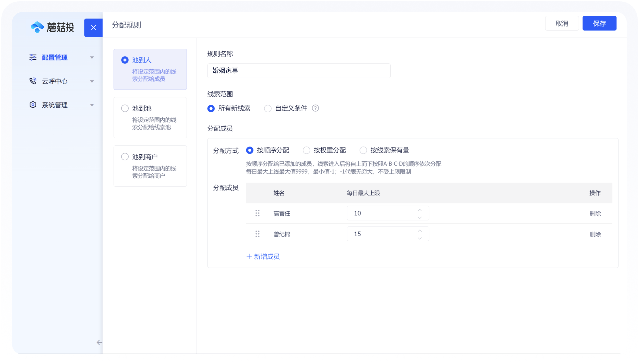
Task: Expand the 云呼中心 section
Action: pyautogui.click(x=92, y=81)
